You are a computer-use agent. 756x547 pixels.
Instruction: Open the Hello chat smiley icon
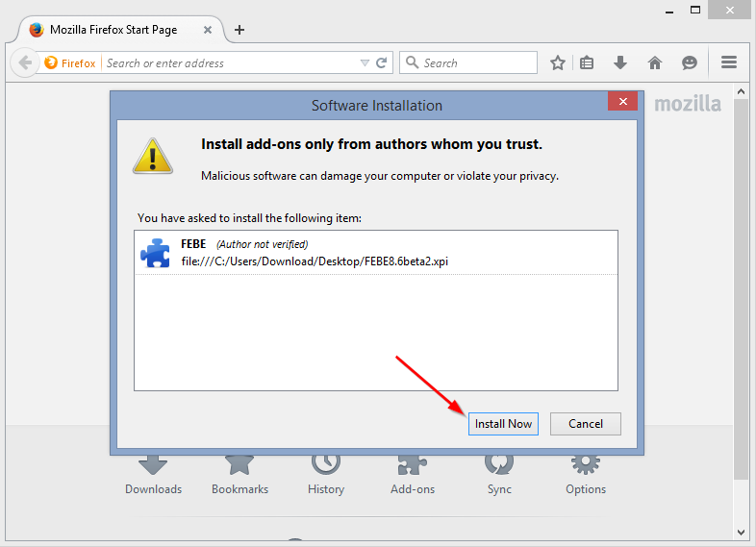coord(690,62)
